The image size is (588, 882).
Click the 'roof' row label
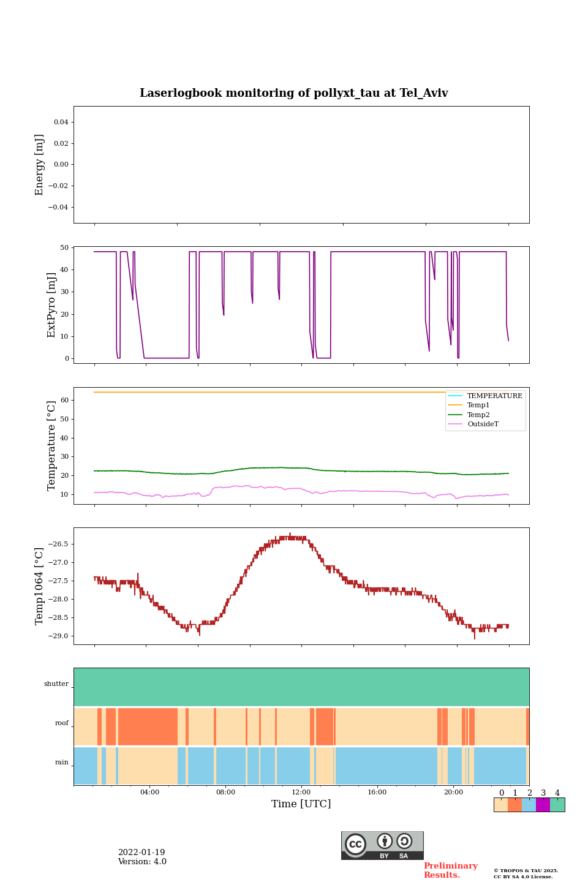click(62, 723)
